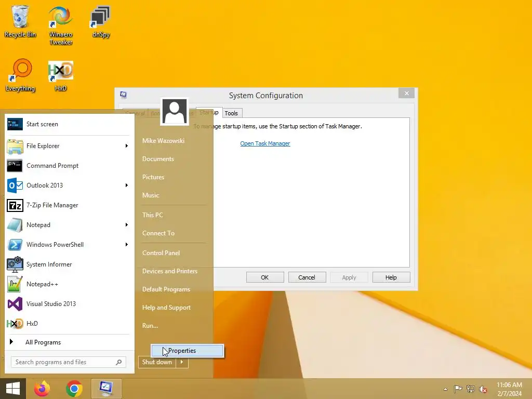Open Firefox from the taskbar
Screen dimensions: 532x399
(42, 389)
